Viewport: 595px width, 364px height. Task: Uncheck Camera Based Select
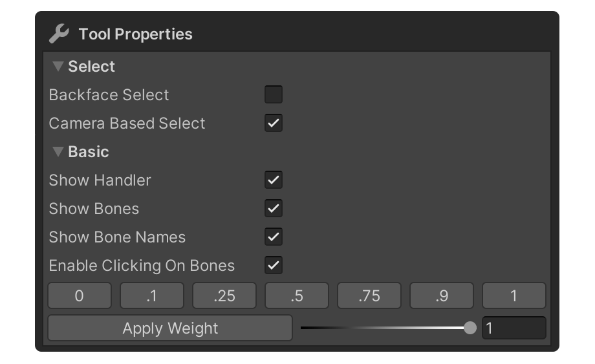tap(274, 123)
